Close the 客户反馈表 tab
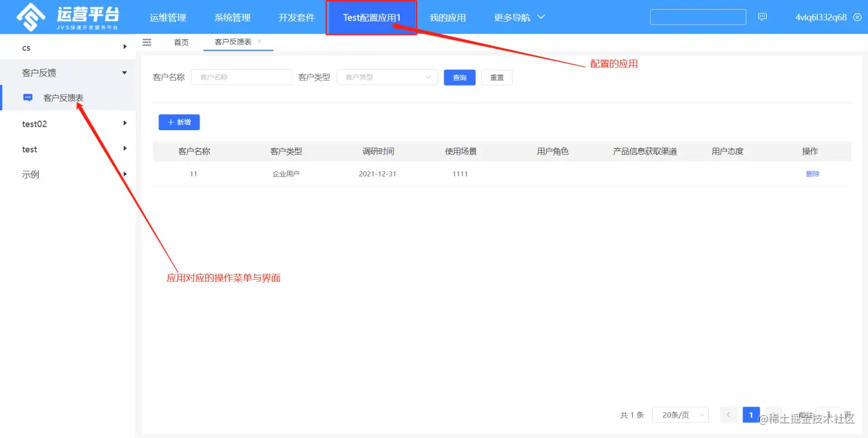This screenshot has width=868, height=438. pos(259,41)
